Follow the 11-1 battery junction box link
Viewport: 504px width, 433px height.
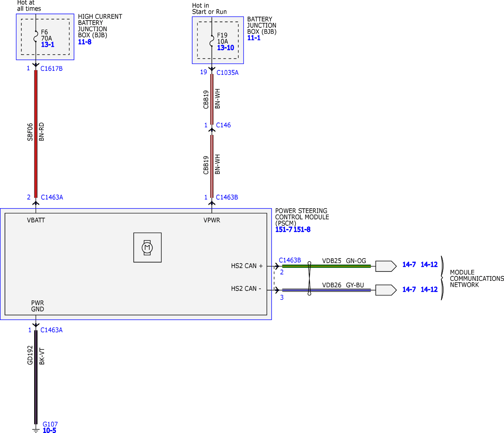pos(254,38)
